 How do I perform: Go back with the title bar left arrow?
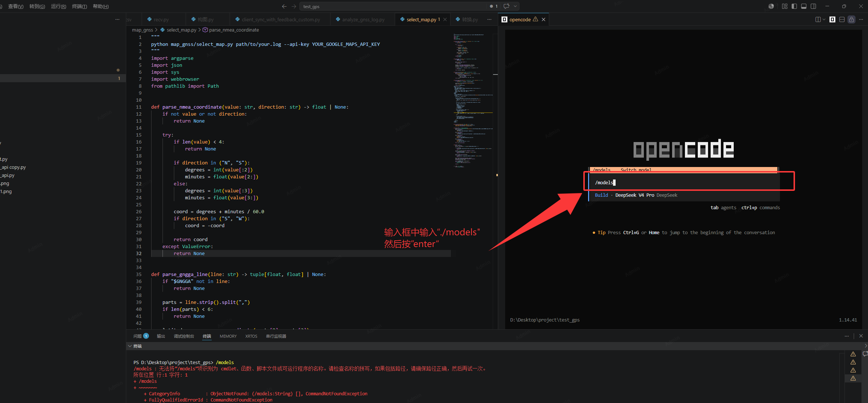tap(284, 6)
